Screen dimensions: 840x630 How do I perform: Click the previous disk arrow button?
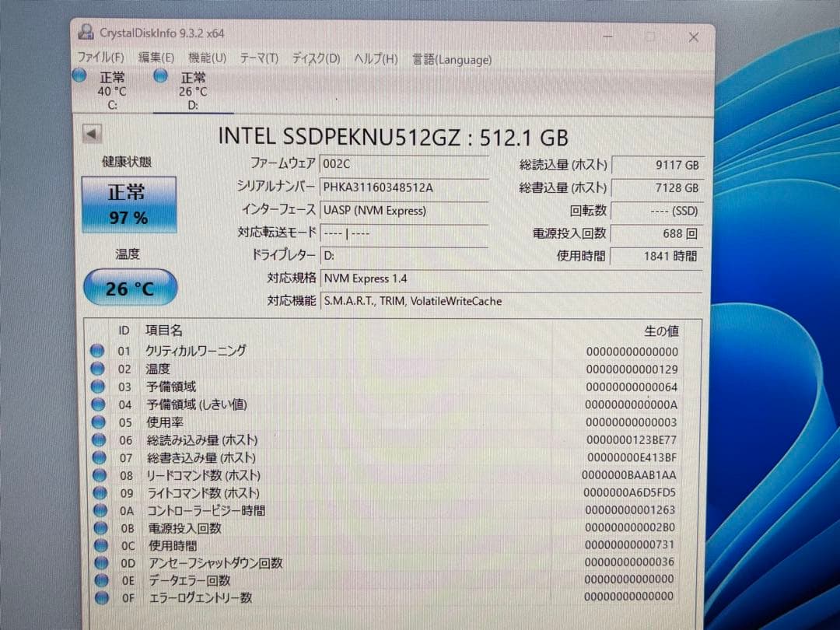coord(92,134)
